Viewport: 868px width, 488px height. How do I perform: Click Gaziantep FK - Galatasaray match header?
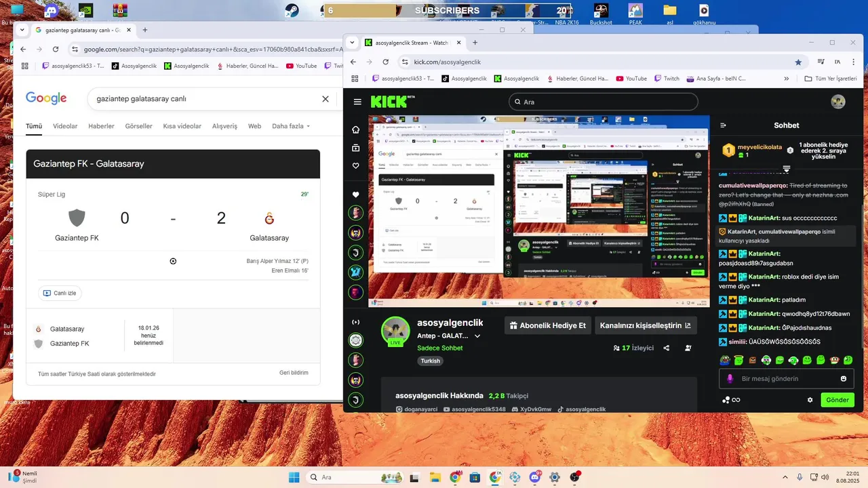click(x=173, y=164)
